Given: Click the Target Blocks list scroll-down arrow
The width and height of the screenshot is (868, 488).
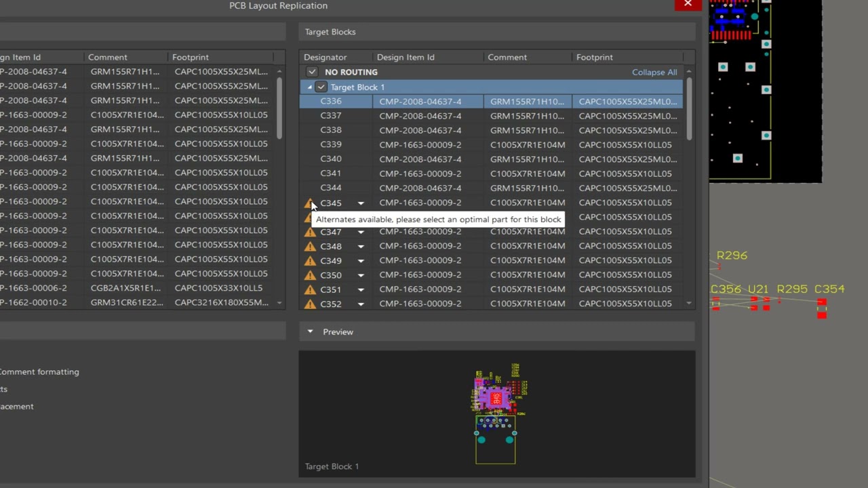Looking at the screenshot, I should point(689,304).
